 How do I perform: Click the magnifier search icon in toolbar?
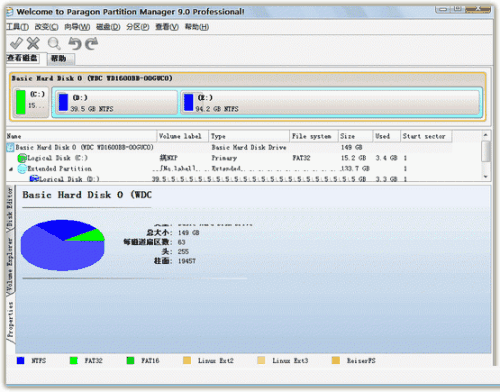[54, 44]
